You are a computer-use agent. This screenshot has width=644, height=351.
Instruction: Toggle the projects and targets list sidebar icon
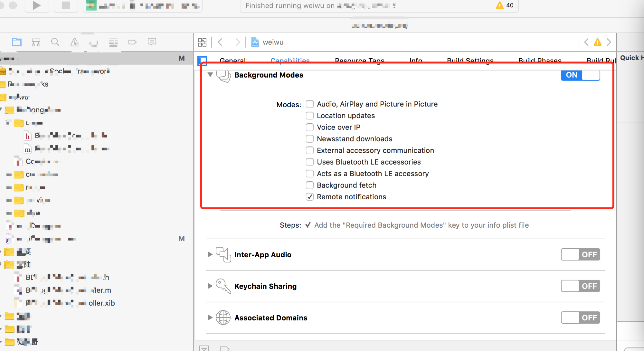[202, 61]
